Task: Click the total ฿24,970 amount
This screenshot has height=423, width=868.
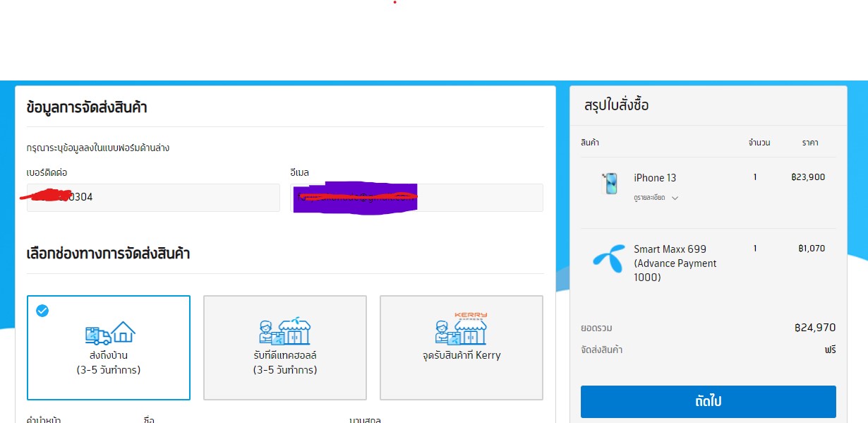Action: click(814, 328)
